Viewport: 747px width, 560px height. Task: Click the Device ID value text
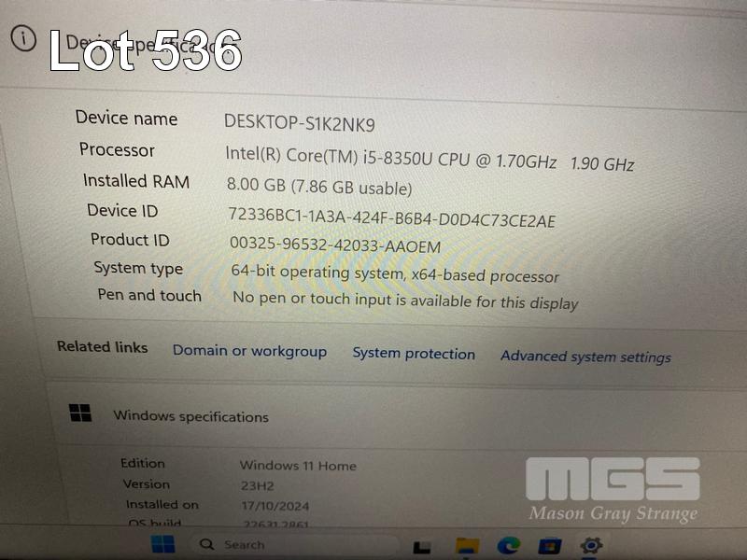point(391,217)
